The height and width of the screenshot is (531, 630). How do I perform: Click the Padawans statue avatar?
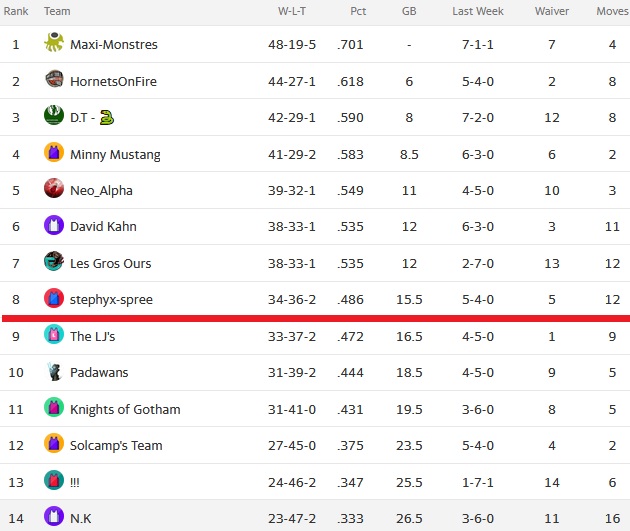54,371
